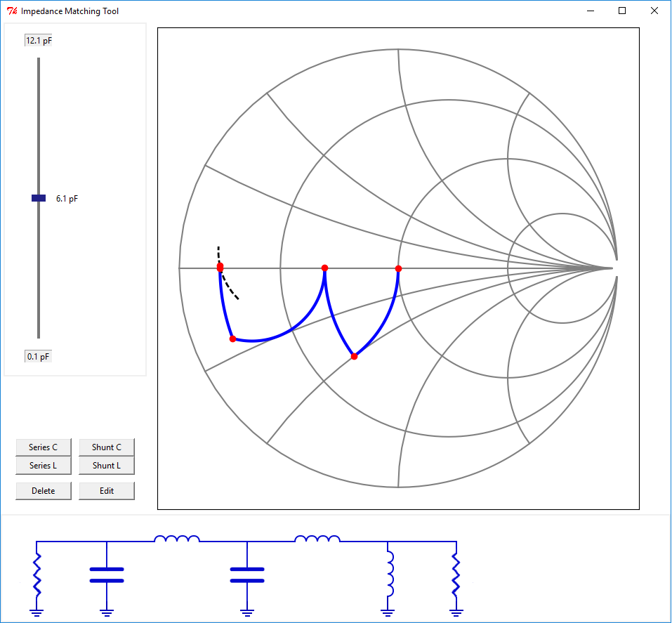Image resolution: width=672 pixels, height=623 pixels.
Task: Click the right load resistor symbol
Action: point(456,575)
